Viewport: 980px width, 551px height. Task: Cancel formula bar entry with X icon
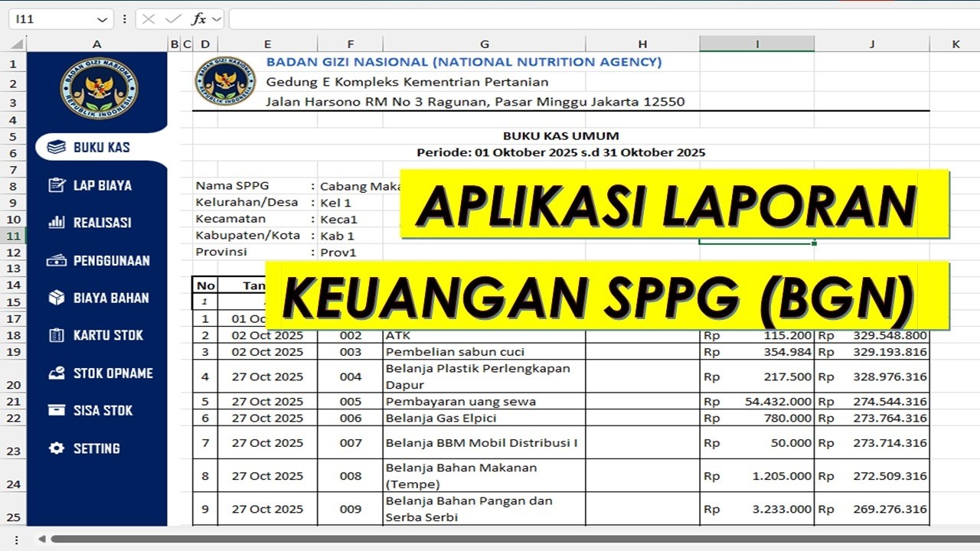tap(149, 19)
